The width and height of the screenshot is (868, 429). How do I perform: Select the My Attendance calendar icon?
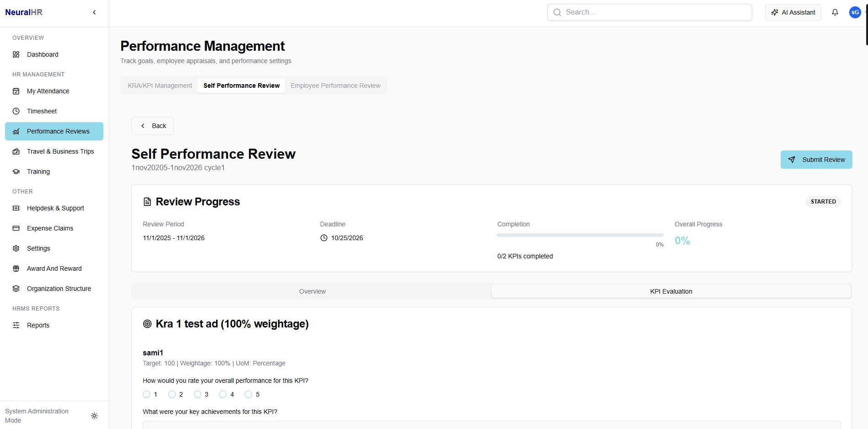pos(16,91)
